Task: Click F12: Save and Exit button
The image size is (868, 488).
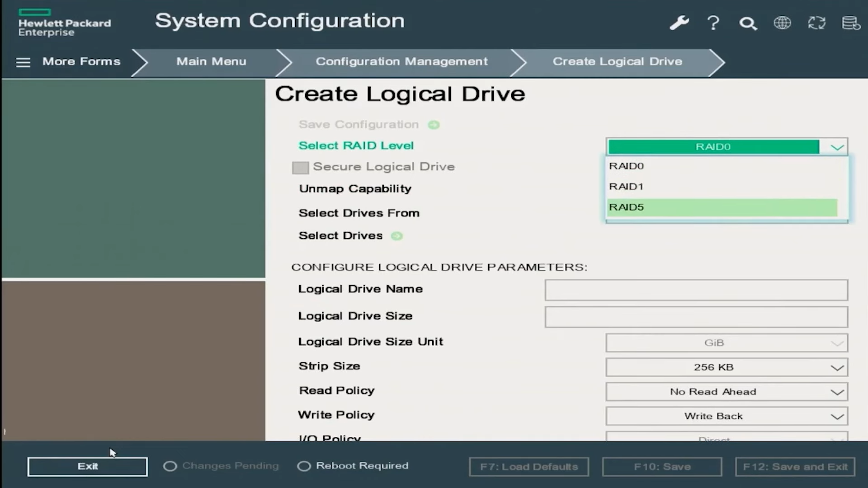Action: point(795,467)
